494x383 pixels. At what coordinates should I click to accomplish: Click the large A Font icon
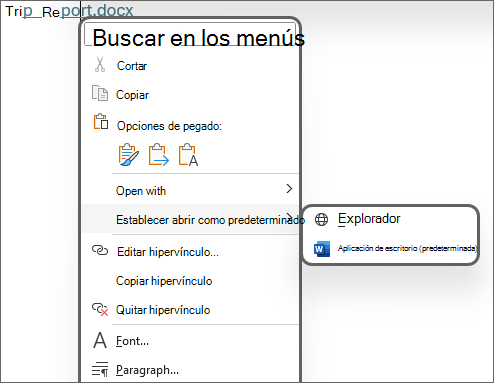pyautogui.click(x=100, y=340)
